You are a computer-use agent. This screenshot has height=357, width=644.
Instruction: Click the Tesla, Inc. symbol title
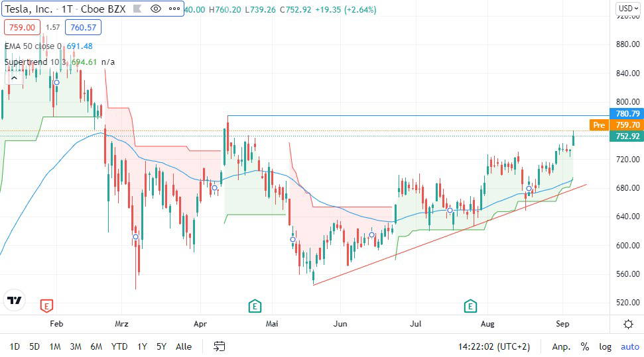pyautogui.click(x=29, y=9)
